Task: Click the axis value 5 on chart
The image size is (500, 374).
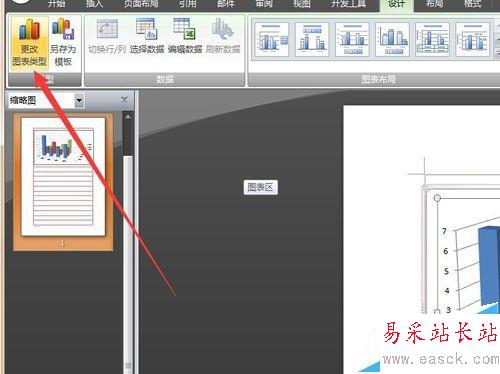Action: [x=446, y=271]
